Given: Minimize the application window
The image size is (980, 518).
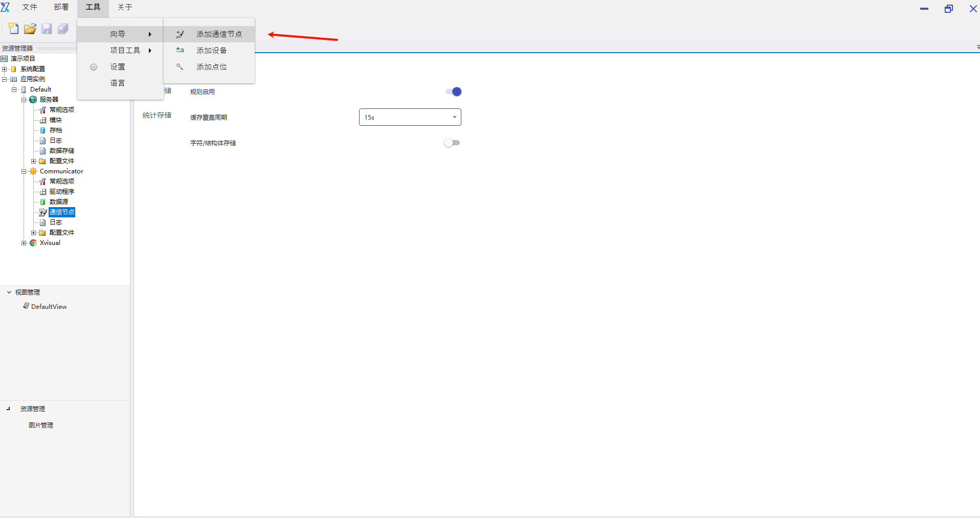Looking at the screenshot, I should (924, 9).
